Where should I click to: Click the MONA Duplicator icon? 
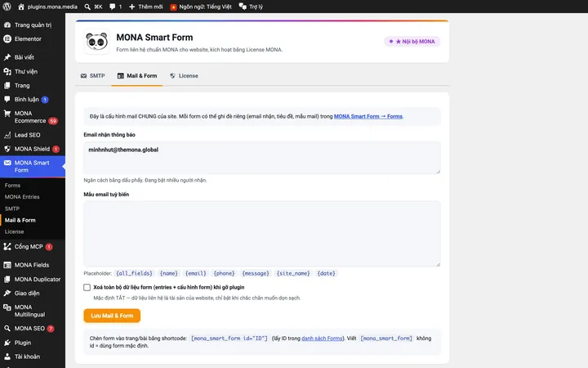[7, 279]
